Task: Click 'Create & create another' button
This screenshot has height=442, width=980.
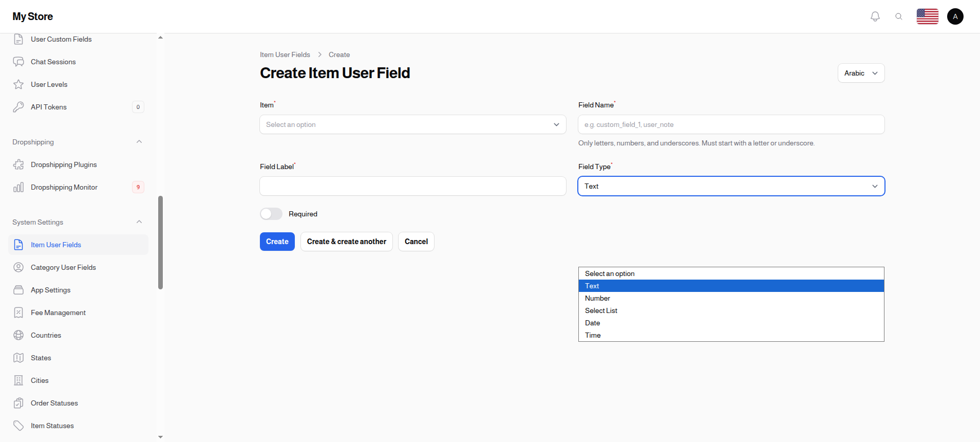Action: click(x=347, y=242)
